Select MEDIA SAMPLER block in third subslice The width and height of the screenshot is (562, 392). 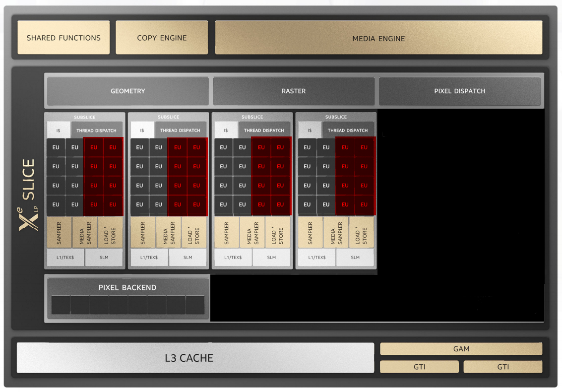tap(252, 232)
